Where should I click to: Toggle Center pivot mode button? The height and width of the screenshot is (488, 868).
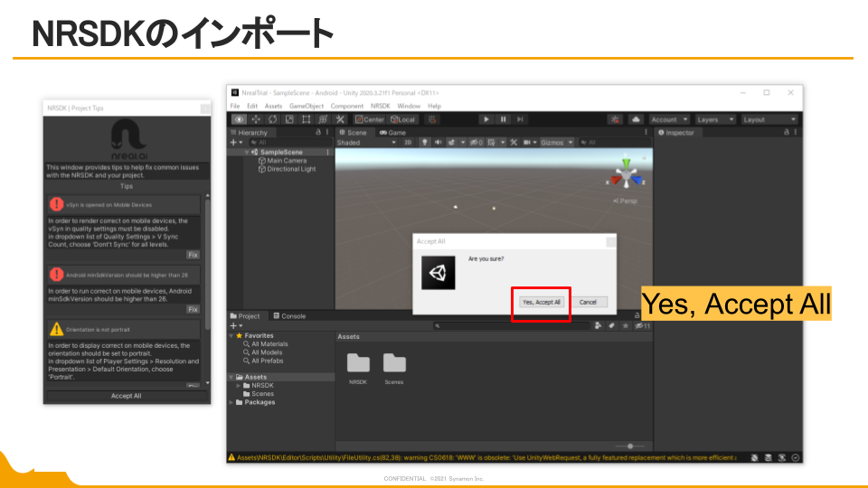pyautogui.click(x=369, y=119)
